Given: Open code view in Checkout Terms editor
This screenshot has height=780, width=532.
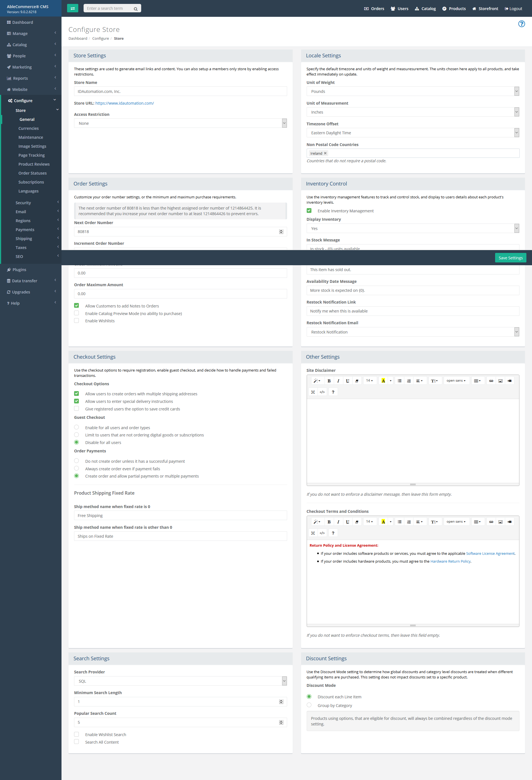Looking at the screenshot, I should [x=322, y=533].
